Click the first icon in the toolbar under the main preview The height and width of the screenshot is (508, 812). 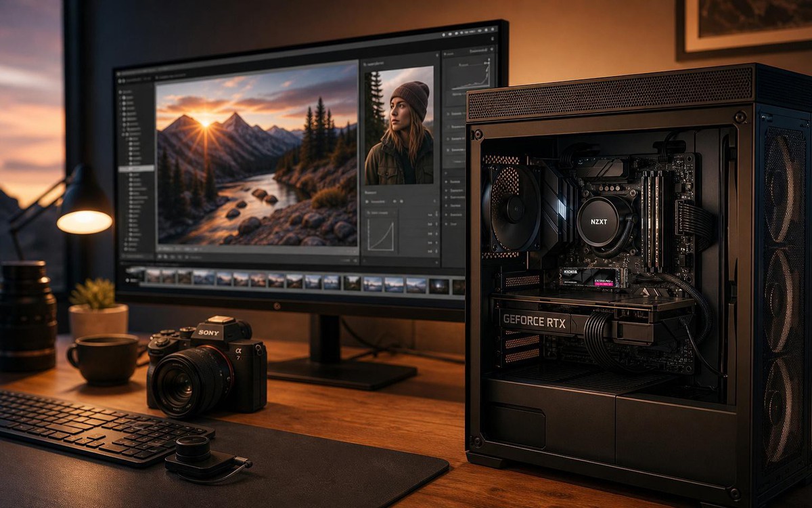pyautogui.click(x=159, y=256)
